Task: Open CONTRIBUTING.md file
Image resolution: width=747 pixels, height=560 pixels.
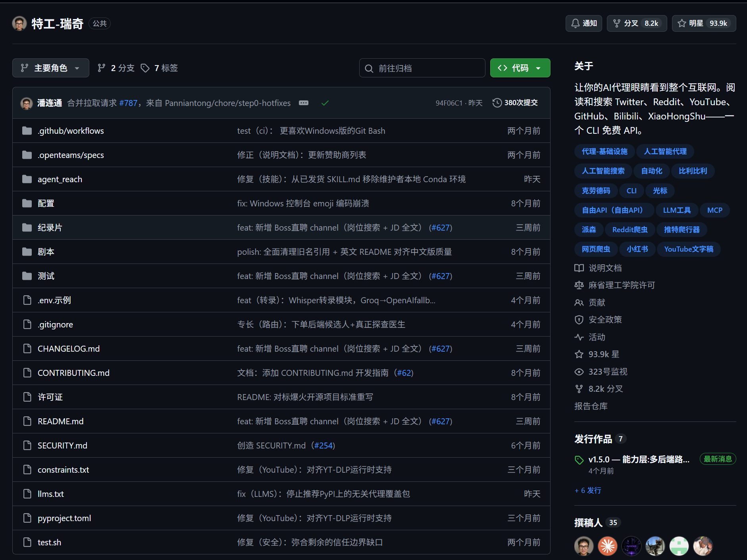Action: point(73,373)
